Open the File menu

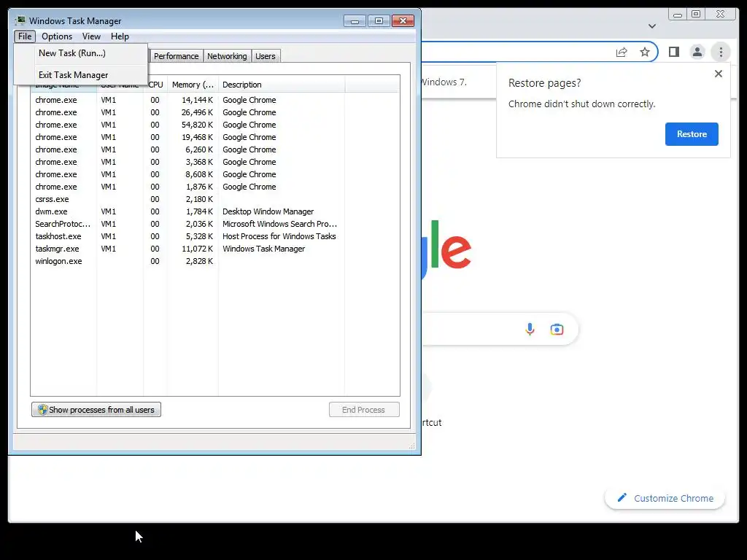(25, 36)
